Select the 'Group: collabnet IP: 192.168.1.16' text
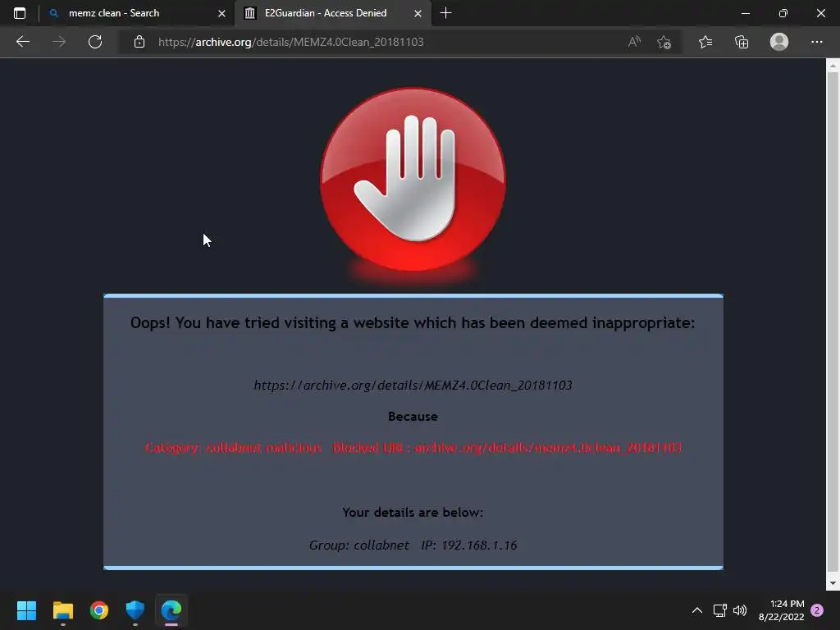The width and height of the screenshot is (840, 630). (x=413, y=546)
